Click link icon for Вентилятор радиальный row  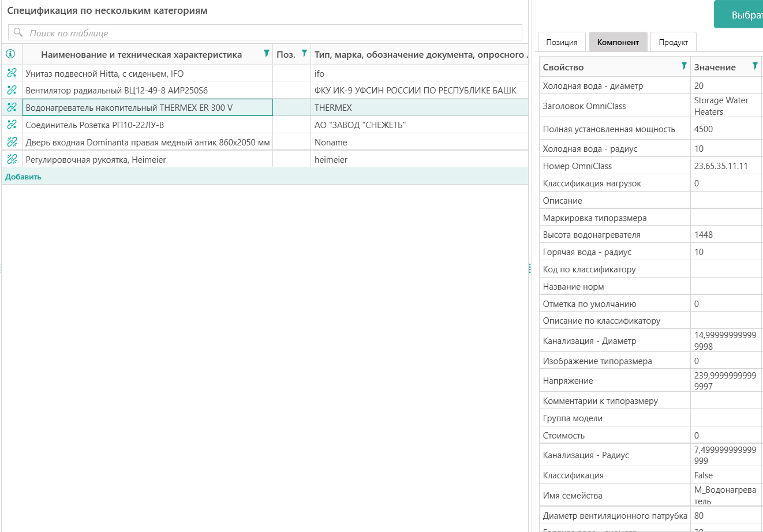click(12, 90)
